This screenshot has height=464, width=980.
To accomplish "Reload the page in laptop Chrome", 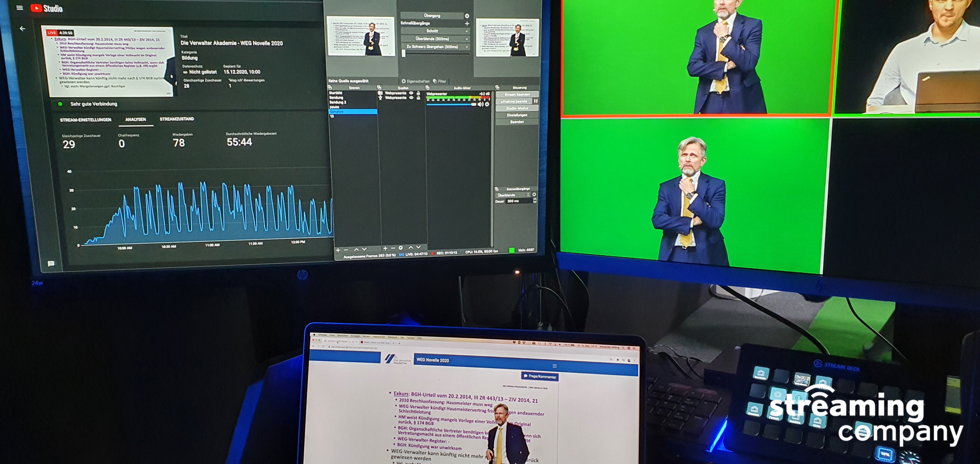I will pos(323,347).
